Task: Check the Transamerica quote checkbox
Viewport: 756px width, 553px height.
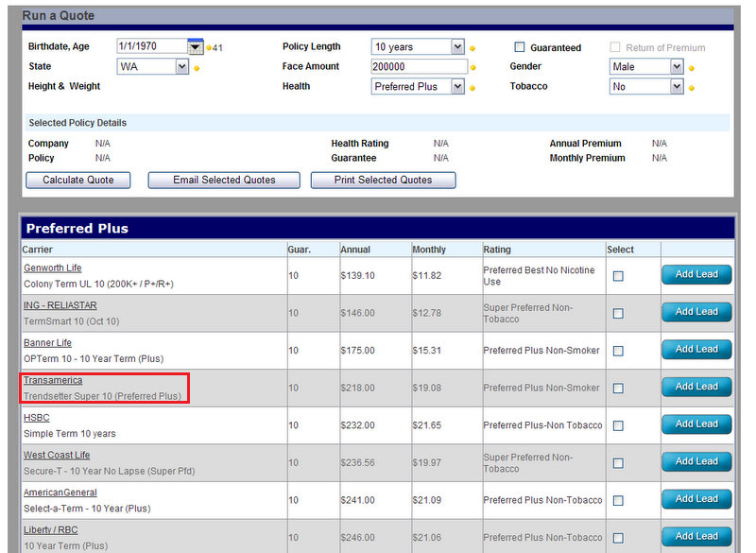Action: click(618, 389)
